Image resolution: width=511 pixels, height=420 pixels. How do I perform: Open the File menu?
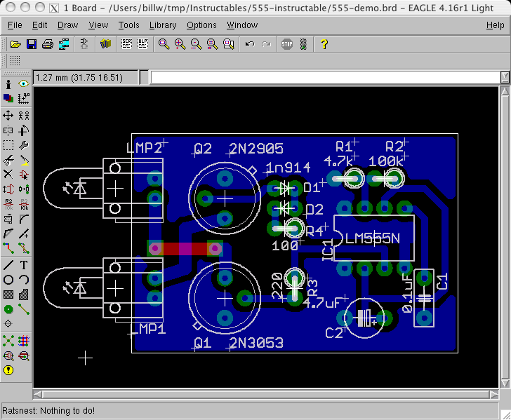click(15, 25)
